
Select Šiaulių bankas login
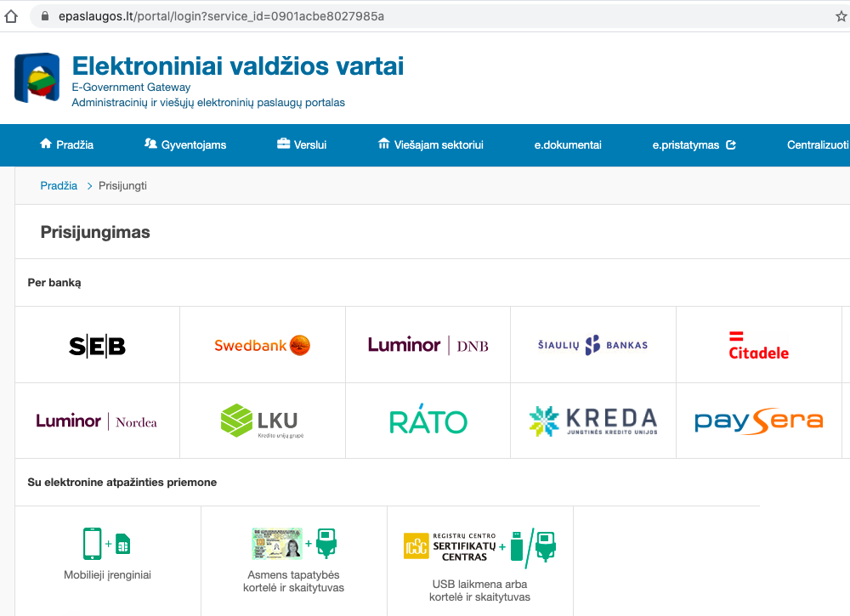(593, 345)
